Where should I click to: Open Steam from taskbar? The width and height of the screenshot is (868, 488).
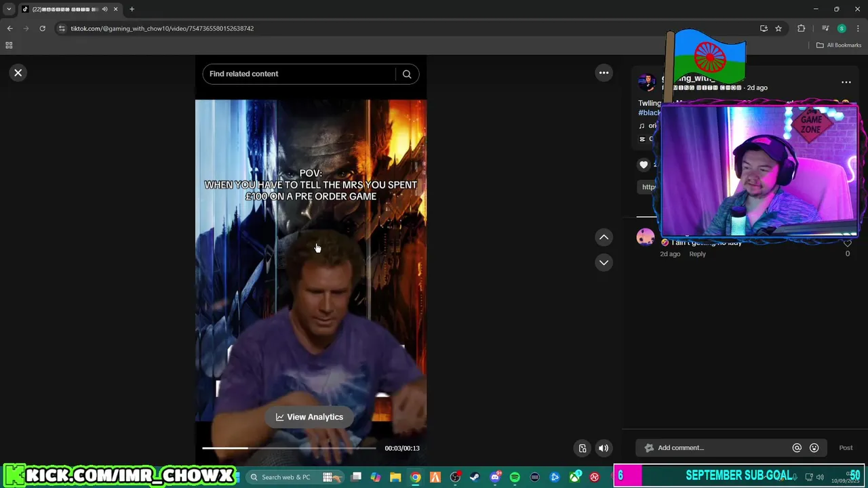[x=475, y=477]
